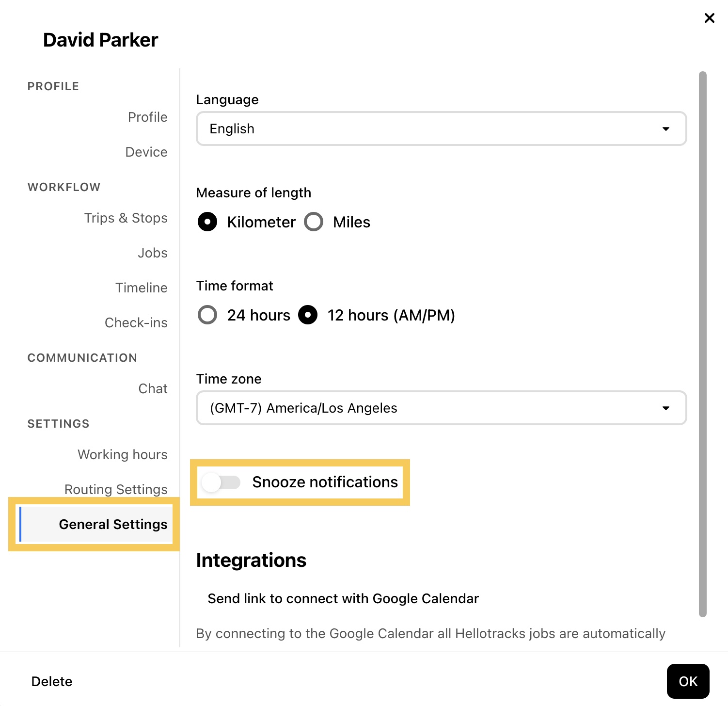The image size is (728, 706).
Task: View the Timeline section
Action: [x=141, y=288]
